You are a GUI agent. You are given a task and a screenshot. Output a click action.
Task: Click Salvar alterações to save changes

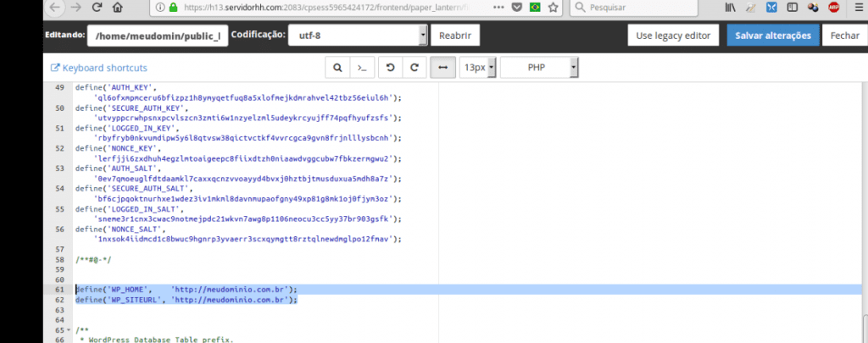[x=773, y=36]
